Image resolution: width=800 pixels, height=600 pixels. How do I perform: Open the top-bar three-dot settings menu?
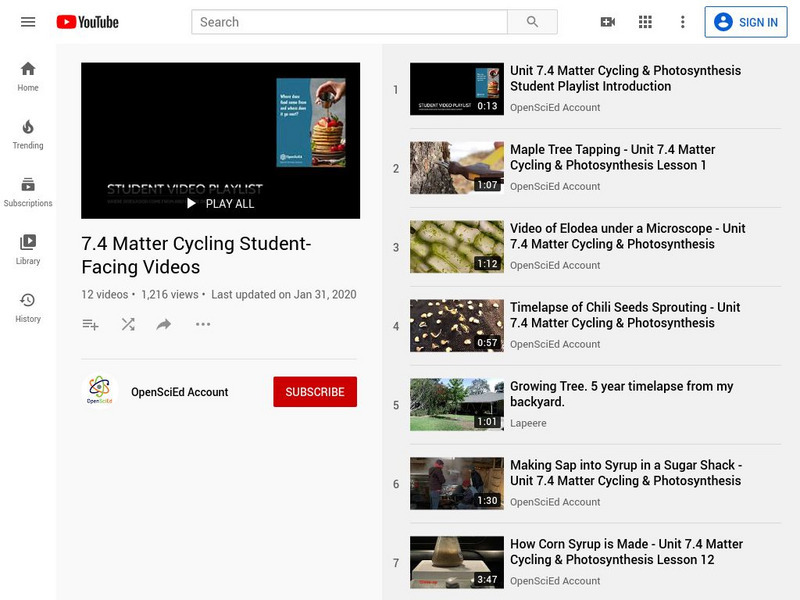[681, 21]
